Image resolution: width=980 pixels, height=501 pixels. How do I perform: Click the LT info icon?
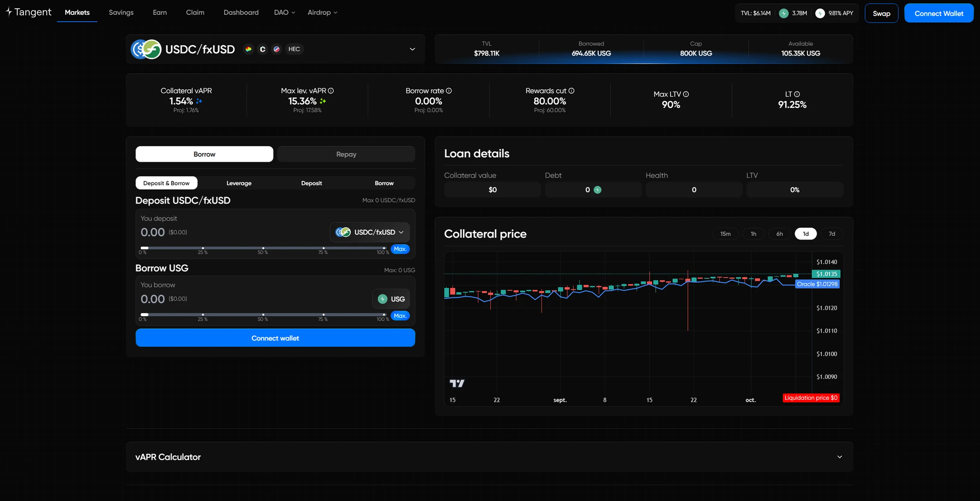click(x=797, y=94)
